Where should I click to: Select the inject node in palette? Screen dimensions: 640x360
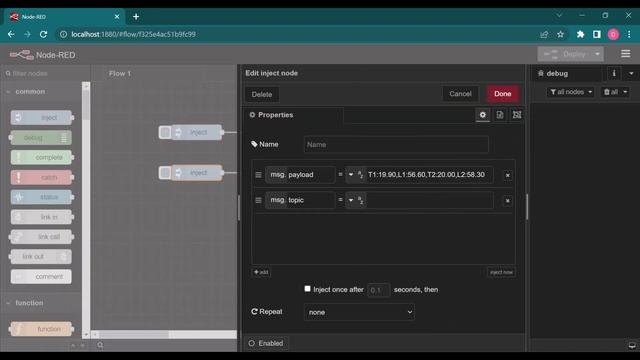coord(42,118)
